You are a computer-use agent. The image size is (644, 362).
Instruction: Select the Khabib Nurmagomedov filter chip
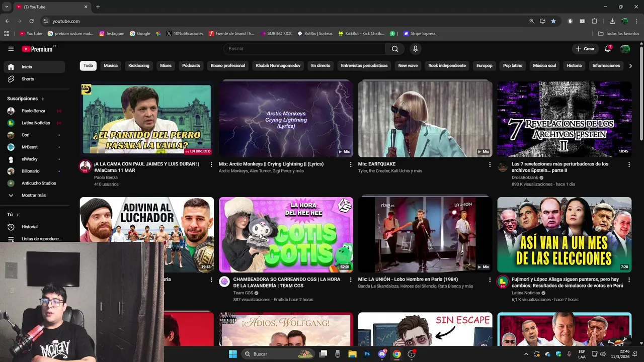pos(278,66)
